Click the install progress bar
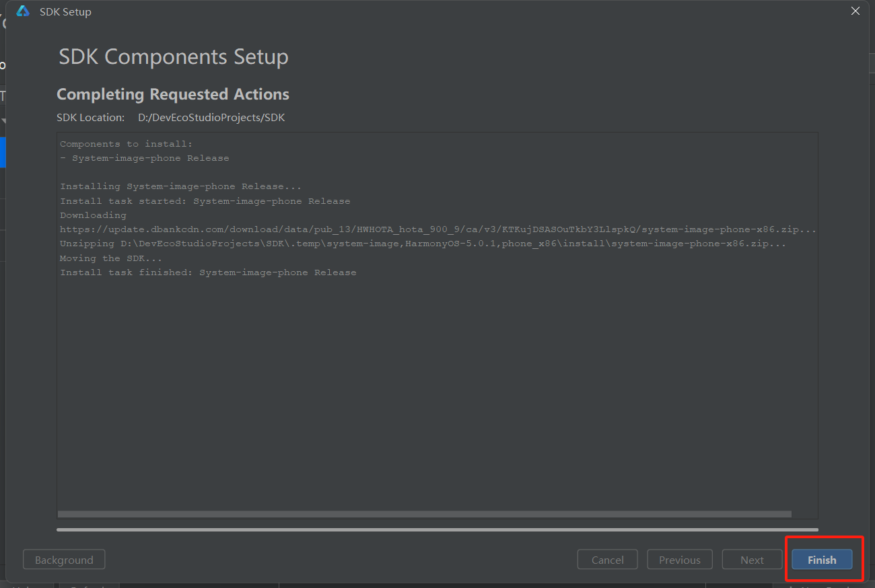This screenshot has width=875, height=588. coord(438,529)
